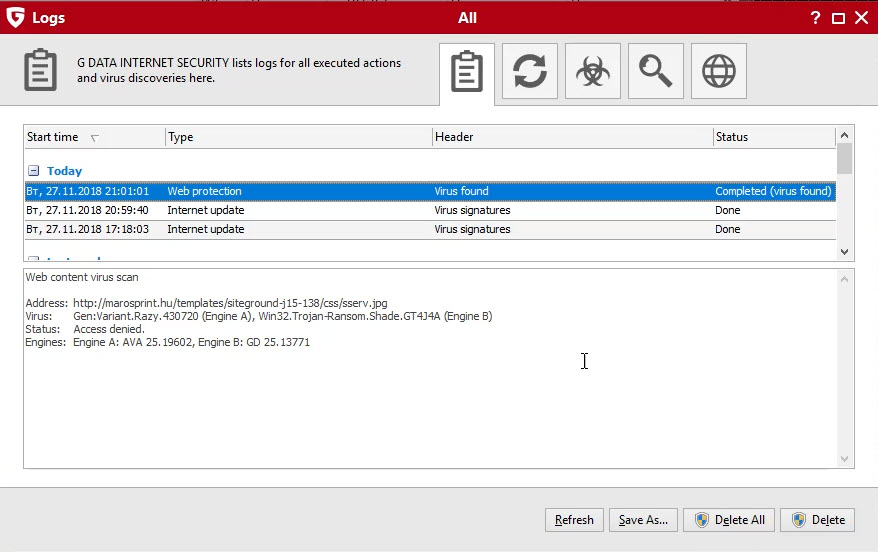Viewport: 878px width, 552px height.
Task: Select the 20:59:40 Internet update row
Action: 430,210
